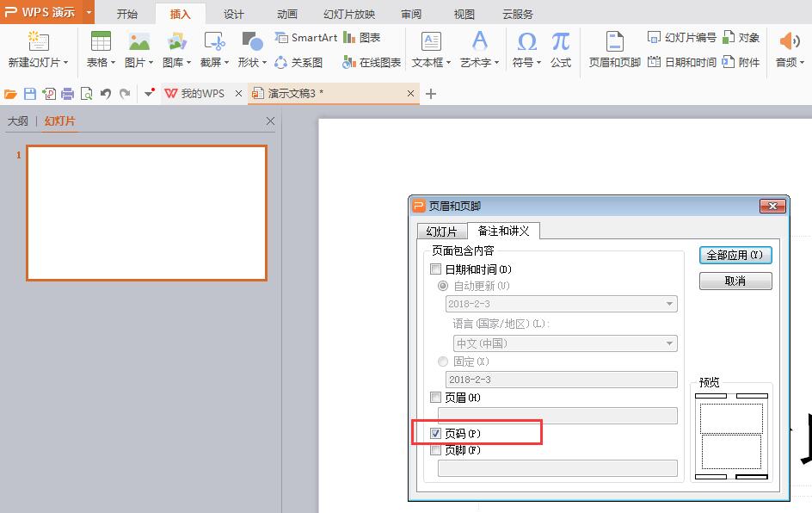The height and width of the screenshot is (513, 812).
Task: Undo the last action
Action: click(x=106, y=94)
